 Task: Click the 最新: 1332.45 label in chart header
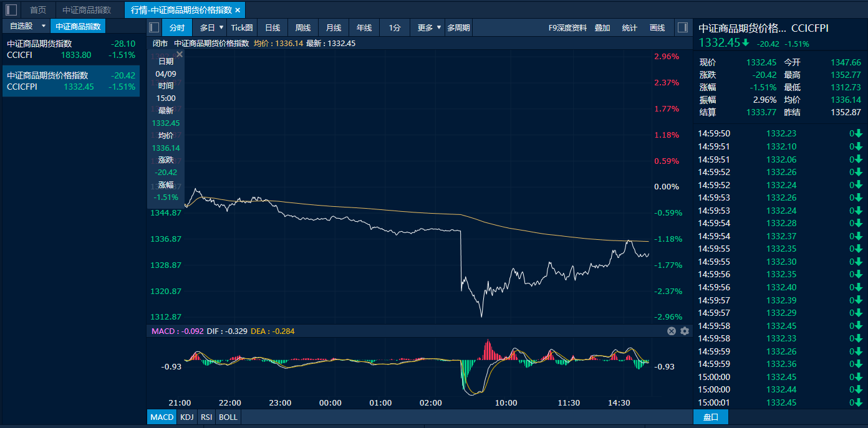click(330, 44)
